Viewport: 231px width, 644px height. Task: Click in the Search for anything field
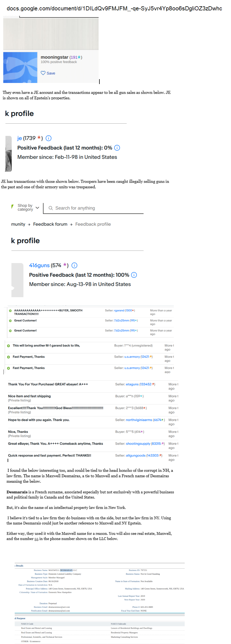click(x=93, y=208)
